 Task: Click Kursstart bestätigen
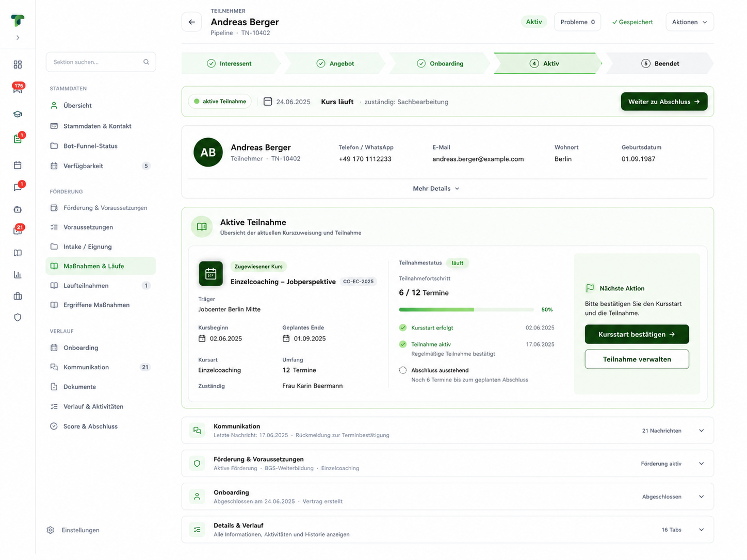637,334
